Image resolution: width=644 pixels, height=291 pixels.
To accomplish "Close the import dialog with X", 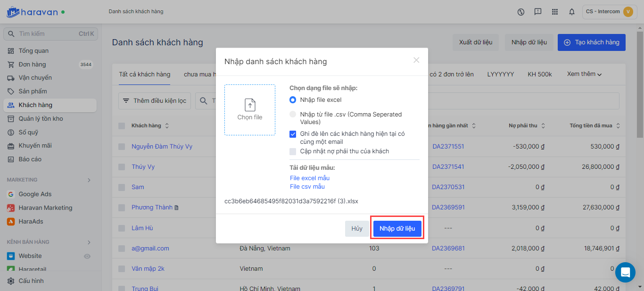I will tap(416, 60).
